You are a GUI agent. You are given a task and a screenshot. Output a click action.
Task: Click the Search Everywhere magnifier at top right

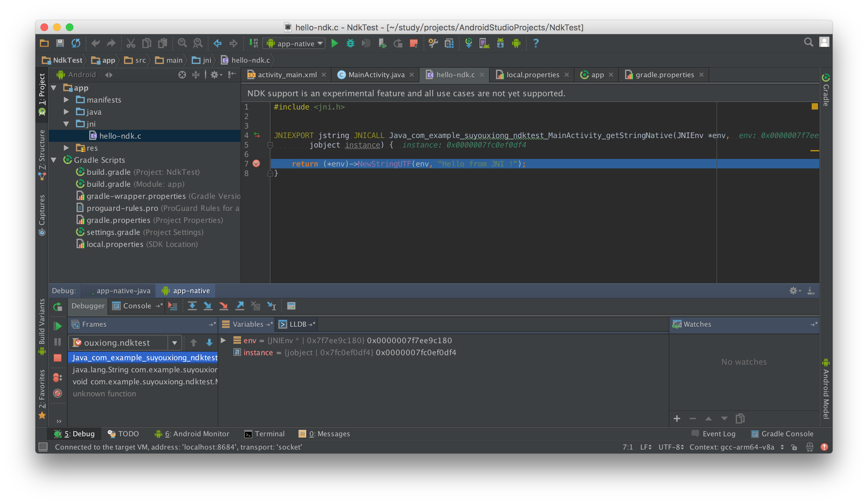coord(809,42)
